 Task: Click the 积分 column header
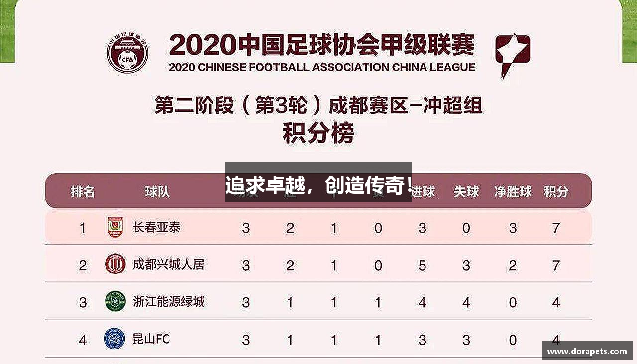pyautogui.click(x=556, y=191)
